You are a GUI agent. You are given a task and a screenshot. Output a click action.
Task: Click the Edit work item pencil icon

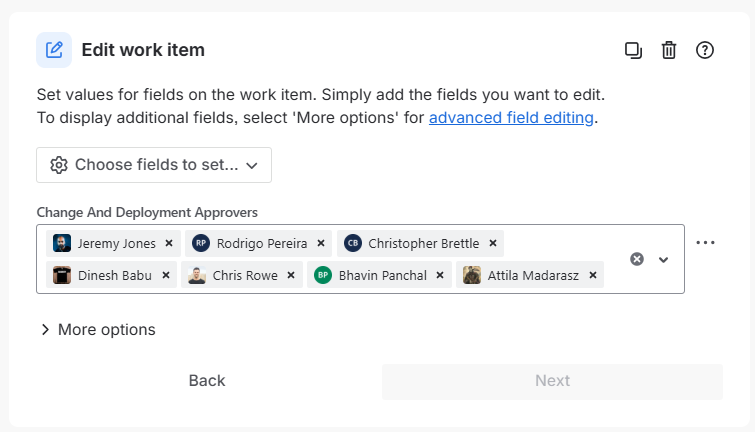click(x=54, y=50)
